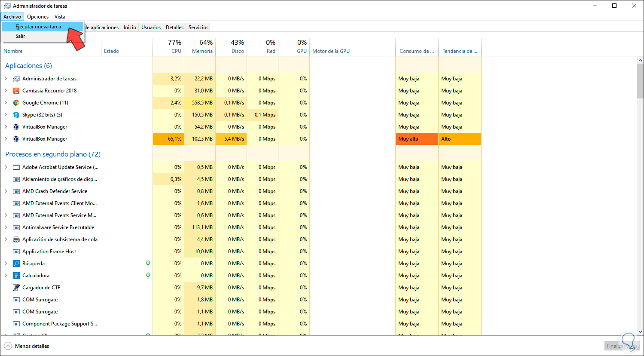This screenshot has height=356, width=644.
Task: Expand the Google Chrome (11) process group
Action: [6, 103]
